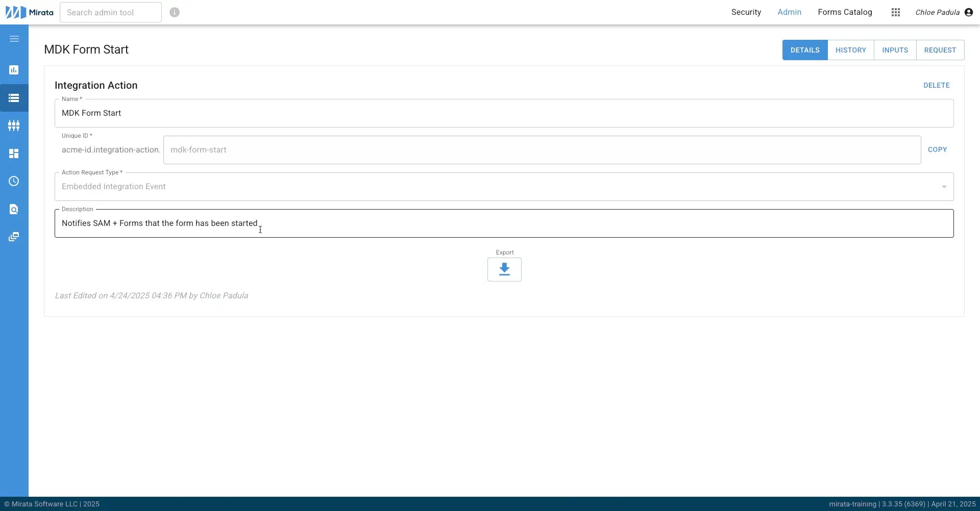Click COPY next to the Unique ID
Image resolution: width=980 pixels, height=511 pixels.
point(938,149)
